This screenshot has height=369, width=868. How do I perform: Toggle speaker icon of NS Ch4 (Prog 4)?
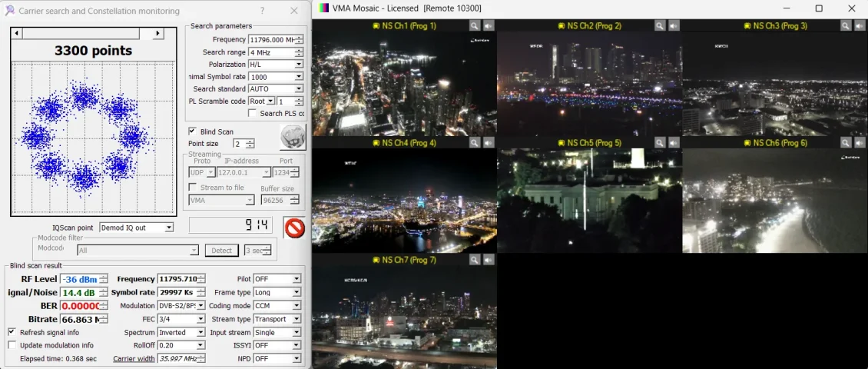click(x=489, y=143)
